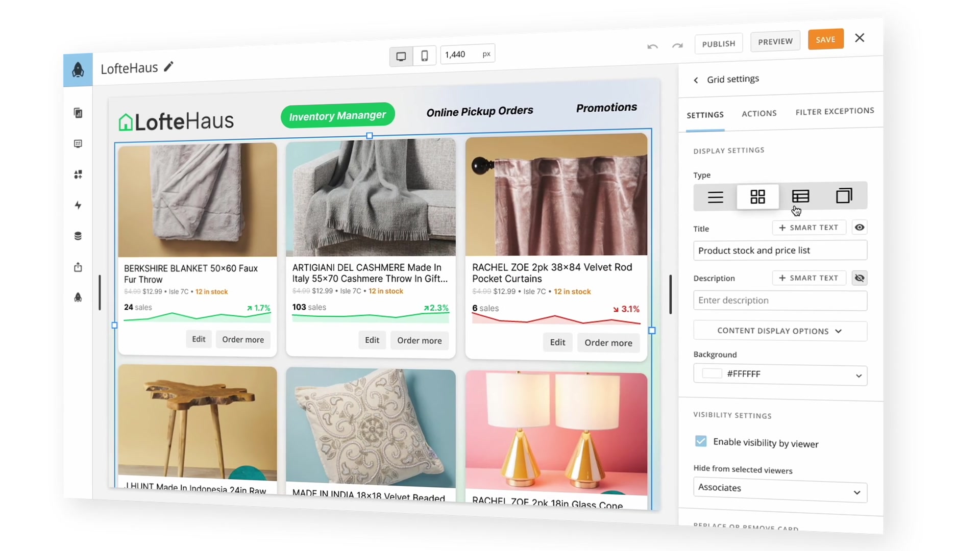Viewport: 980px width, 551px height.
Task: Switch to mobile preview device
Action: [x=424, y=56]
